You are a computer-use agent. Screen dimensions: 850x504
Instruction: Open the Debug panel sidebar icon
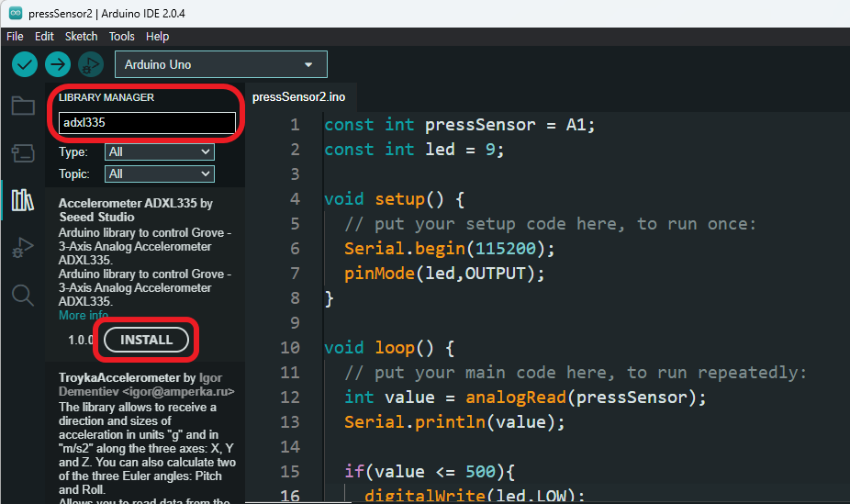tap(23, 248)
